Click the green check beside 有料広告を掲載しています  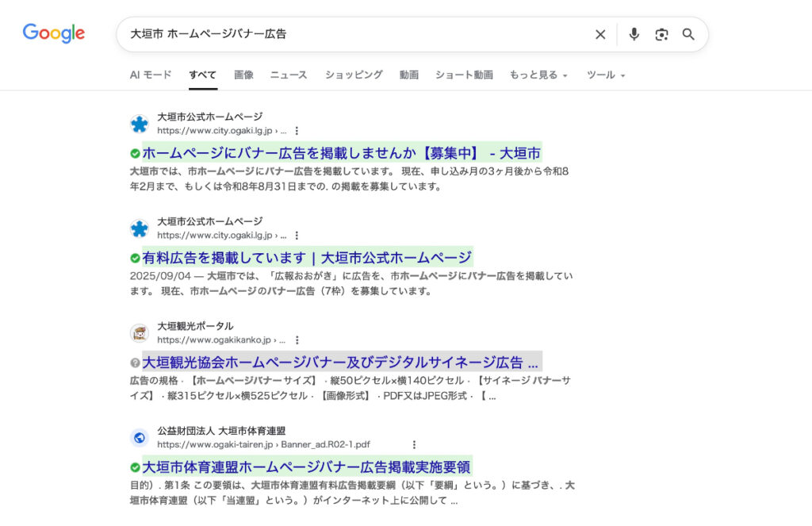[135, 258]
